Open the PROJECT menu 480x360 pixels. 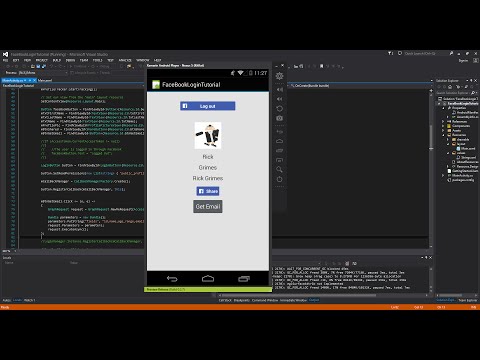(x=42, y=60)
